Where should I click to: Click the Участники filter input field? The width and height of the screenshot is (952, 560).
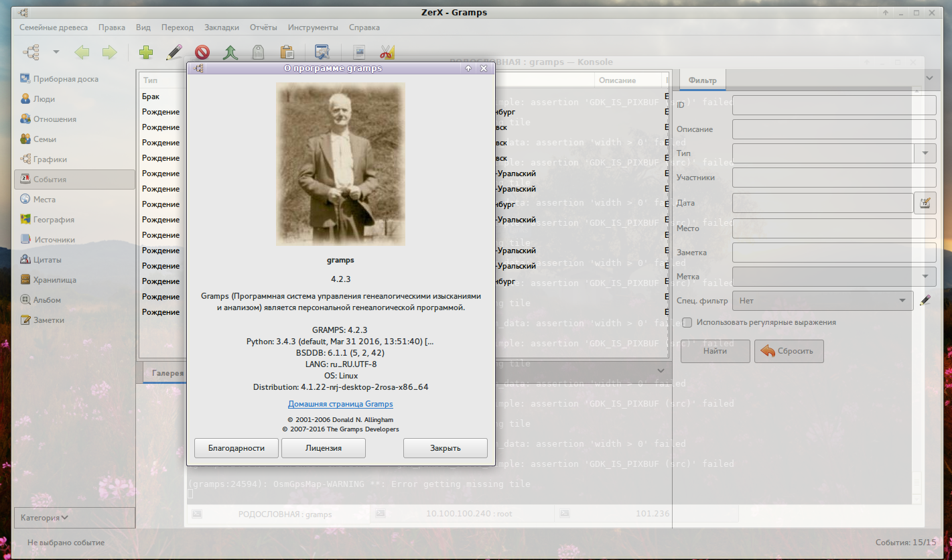[833, 178]
